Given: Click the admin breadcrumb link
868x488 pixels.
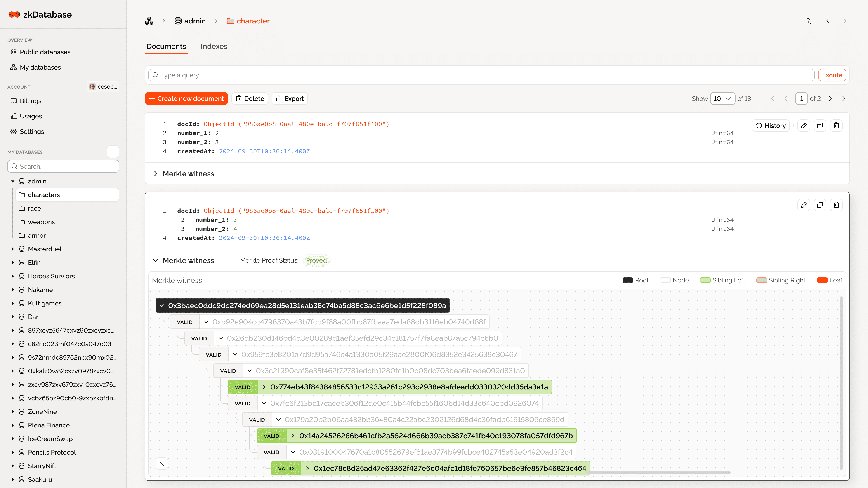Looking at the screenshot, I should coord(190,21).
